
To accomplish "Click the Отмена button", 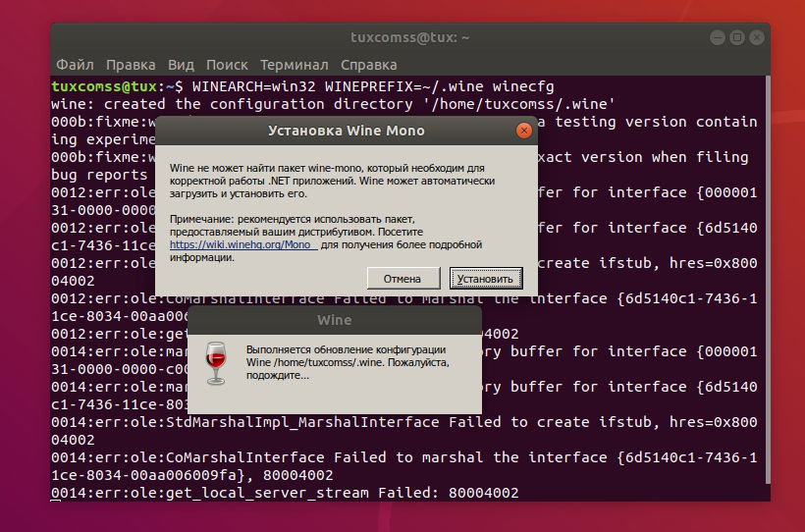I will pos(403,279).
